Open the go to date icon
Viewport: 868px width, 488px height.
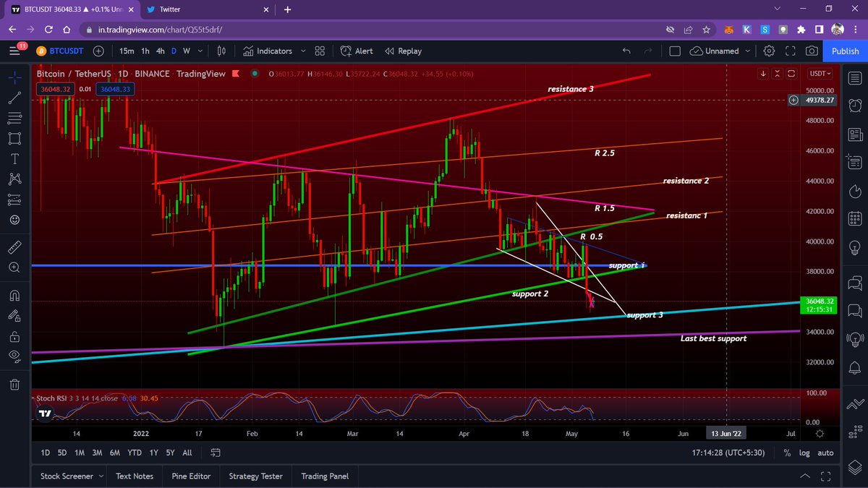pos(215,453)
